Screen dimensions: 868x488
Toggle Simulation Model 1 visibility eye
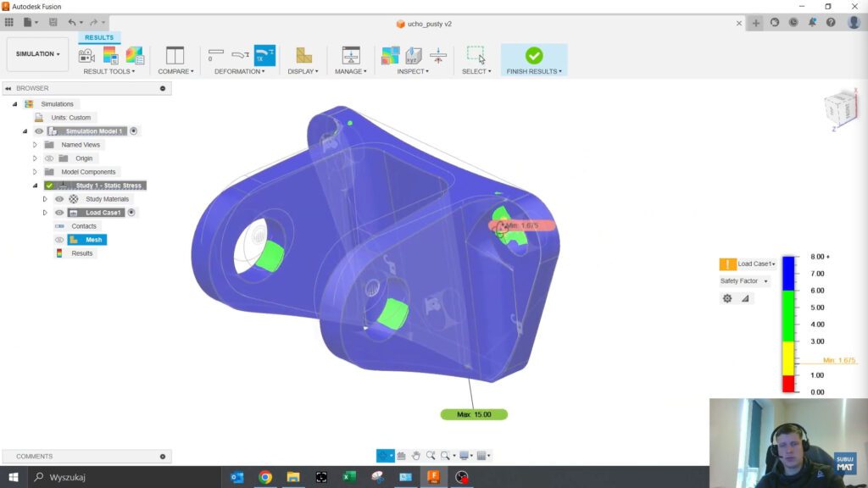coord(38,130)
